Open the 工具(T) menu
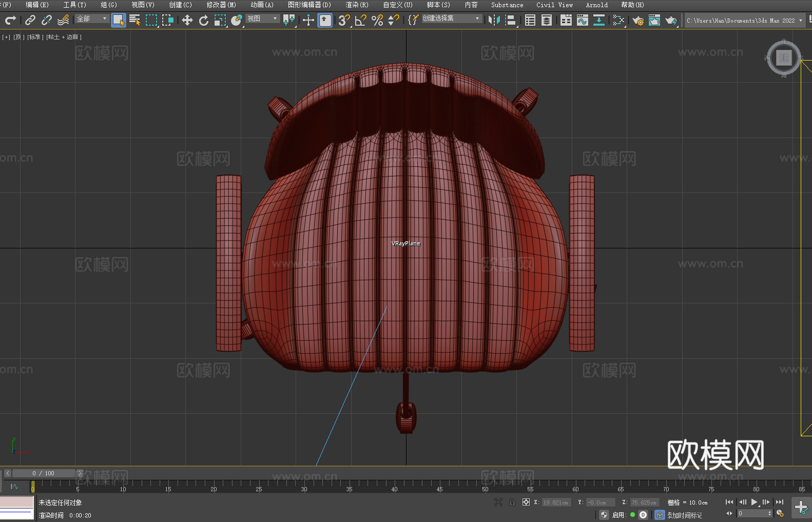The height and width of the screenshot is (522, 812). 75,5
